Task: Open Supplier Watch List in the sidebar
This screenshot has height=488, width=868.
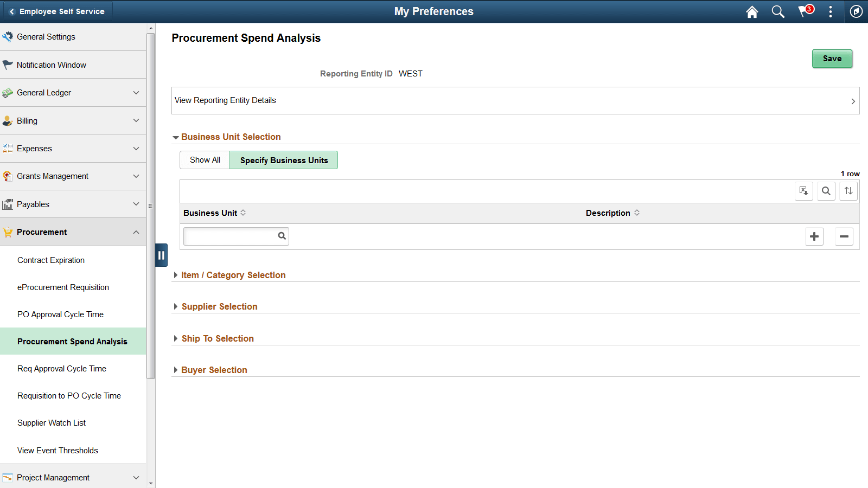Action: click(x=52, y=422)
